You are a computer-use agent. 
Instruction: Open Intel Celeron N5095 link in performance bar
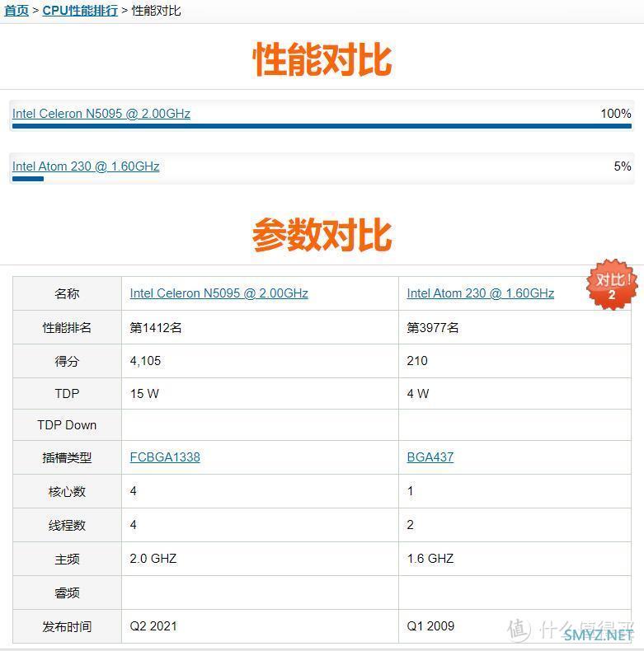click(x=101, y=114)
